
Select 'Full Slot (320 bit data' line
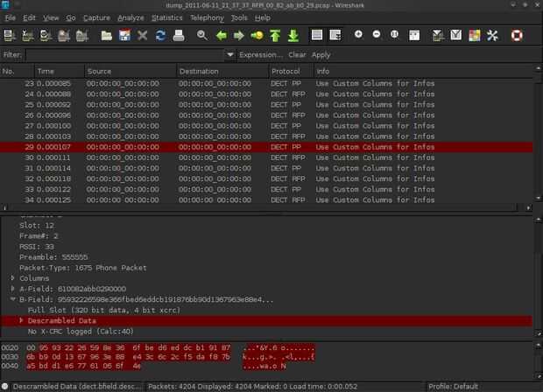[104, 310]
